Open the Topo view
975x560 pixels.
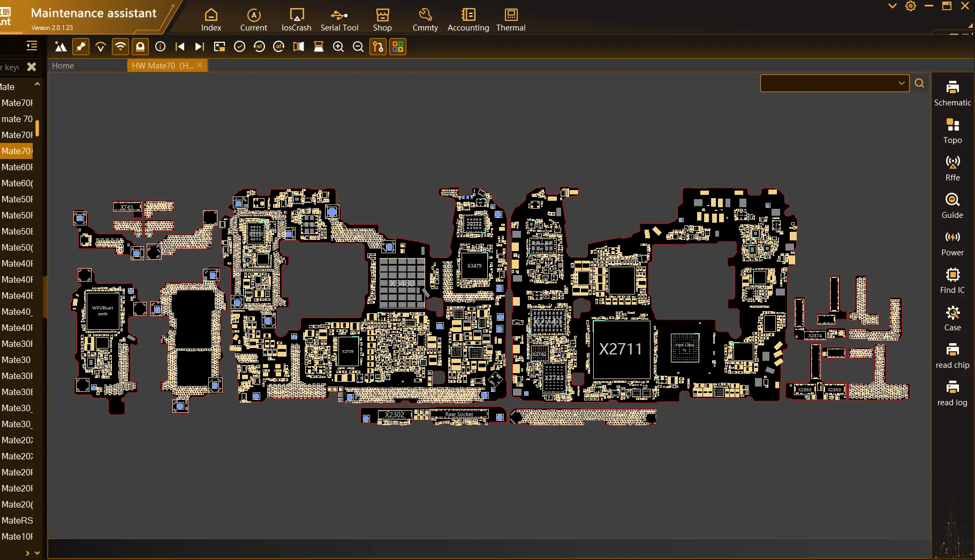(x=953, y=131)
